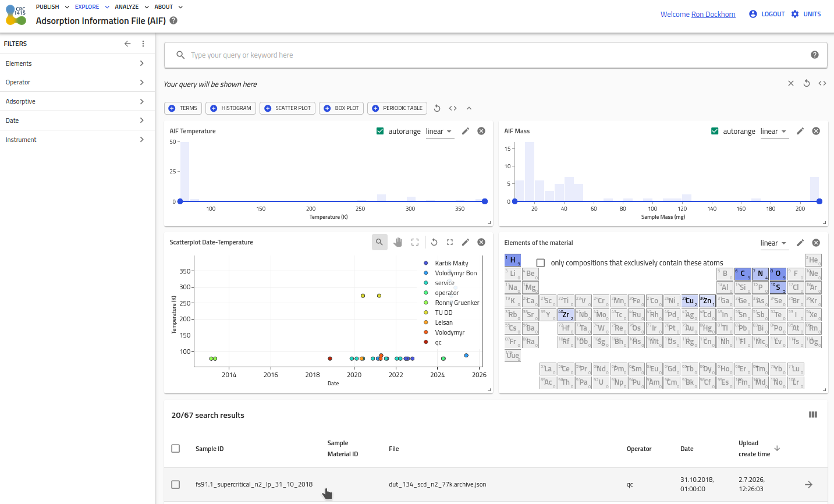Click the help icon beside the page title
The image size is (834, 504).
(173, 20)
